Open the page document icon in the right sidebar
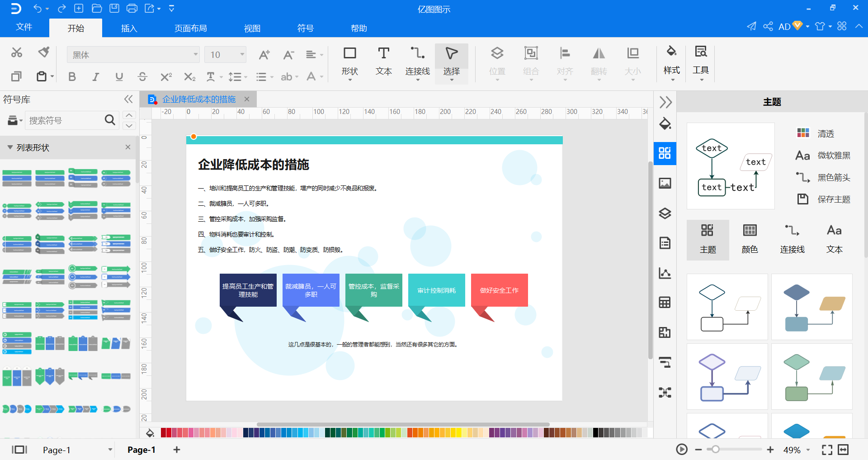 click(x=665, y=243)
